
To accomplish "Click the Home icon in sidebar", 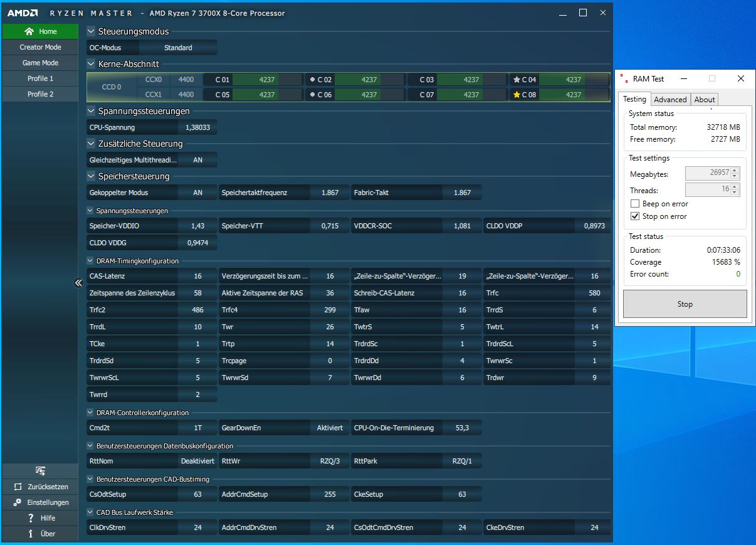I will (x=29, y=31).
